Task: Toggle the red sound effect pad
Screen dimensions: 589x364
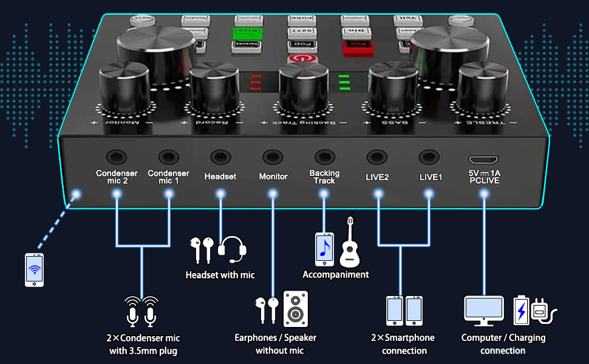Action: point(358,46)
